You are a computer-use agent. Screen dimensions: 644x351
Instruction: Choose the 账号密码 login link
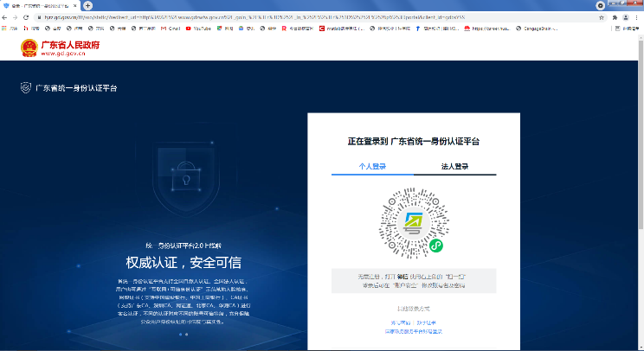tap(401, 323)
